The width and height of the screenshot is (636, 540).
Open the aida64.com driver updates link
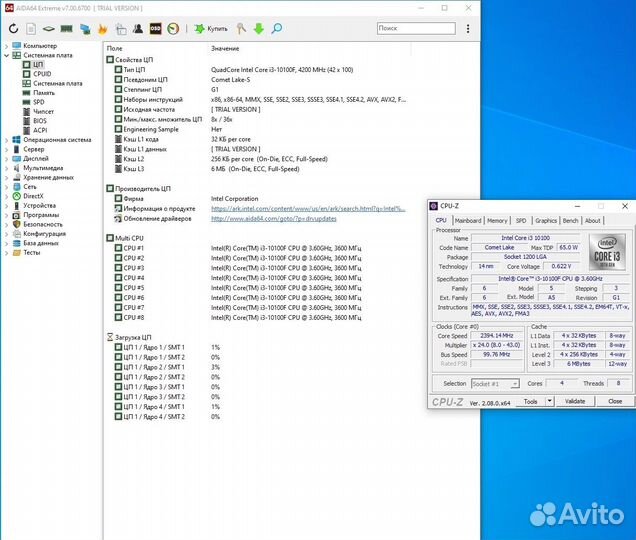pos(274,218)
